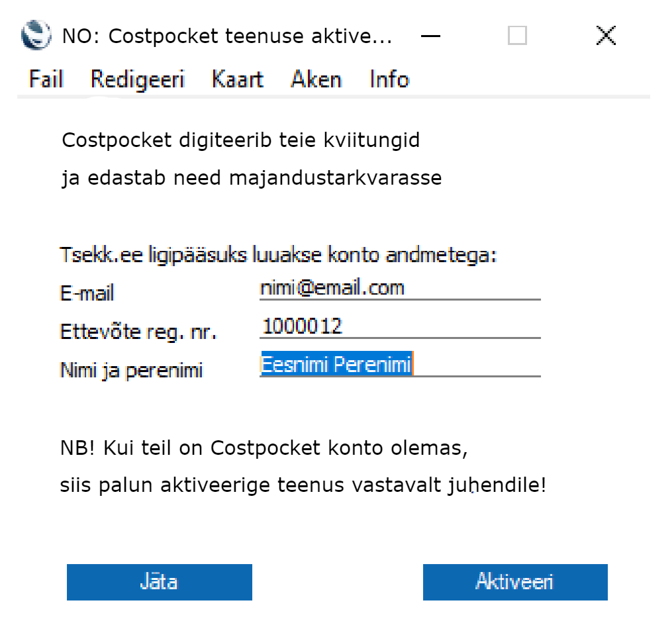Maximize the Costpocket activation window

click(x=517, y=35)
